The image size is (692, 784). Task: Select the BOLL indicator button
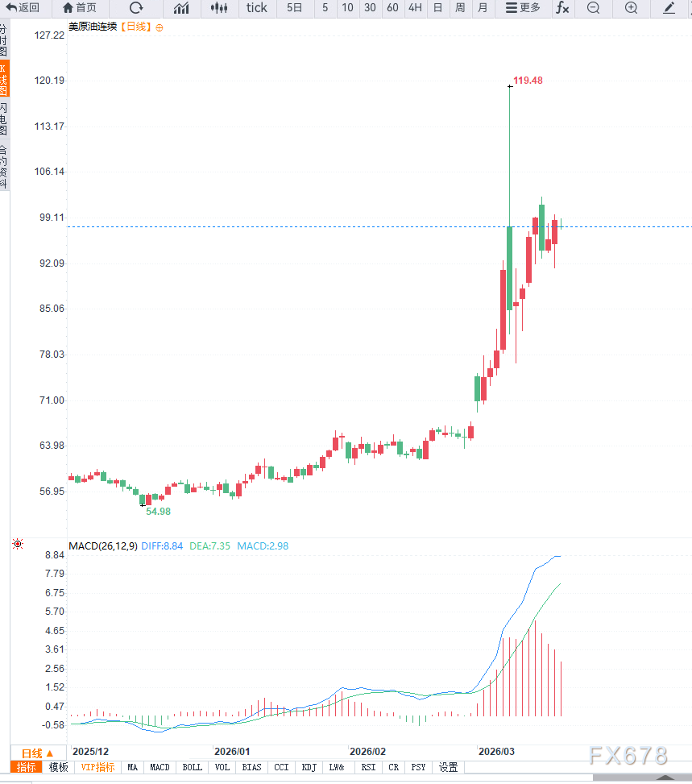192,768
